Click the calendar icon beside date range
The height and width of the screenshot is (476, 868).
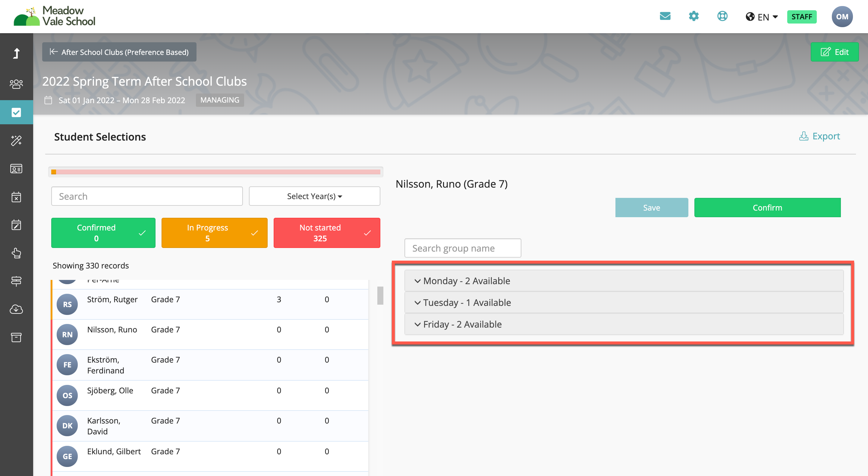click(48, 100)
